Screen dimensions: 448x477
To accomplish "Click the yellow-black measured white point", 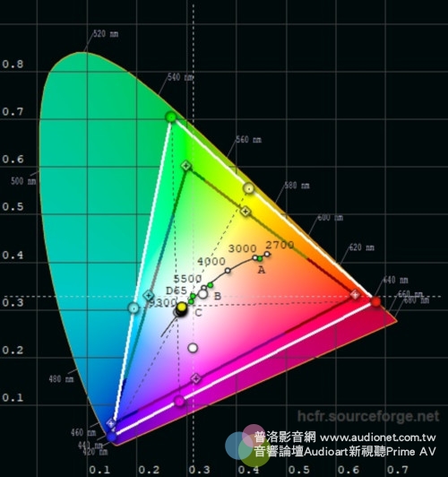I will tap(181, 308).
